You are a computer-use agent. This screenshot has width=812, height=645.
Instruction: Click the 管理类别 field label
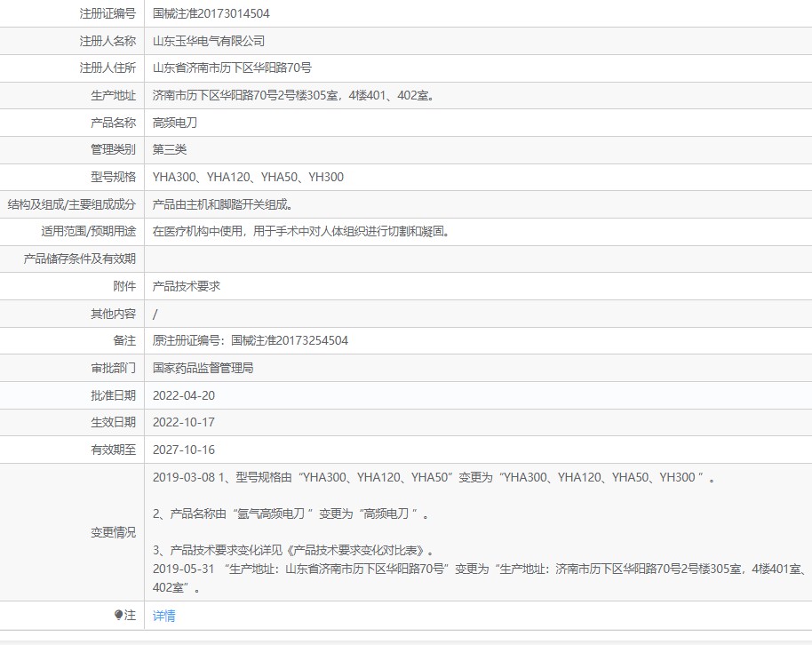[x=114, y=150]
